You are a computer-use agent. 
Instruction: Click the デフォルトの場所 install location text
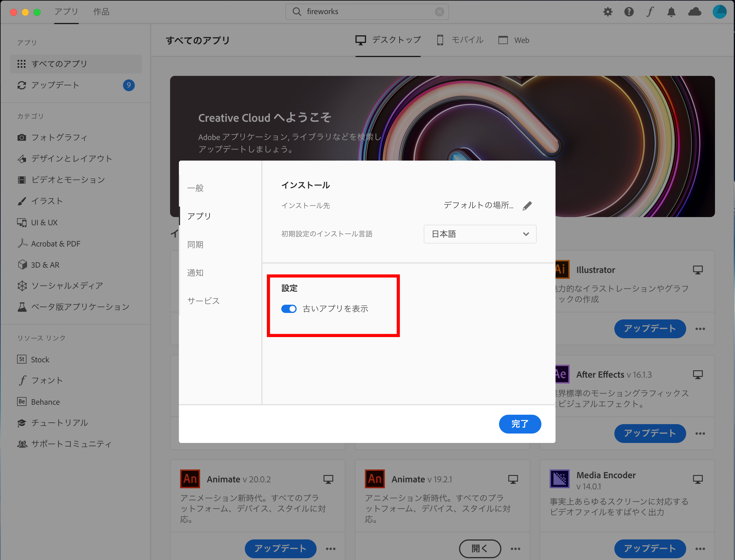(x=478, y=205)
